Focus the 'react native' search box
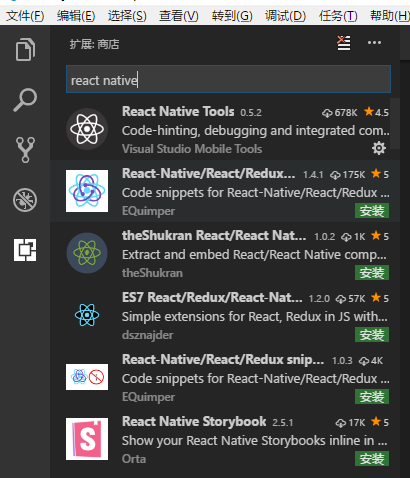Screen dimensions: 410x478 click(228, 79)
